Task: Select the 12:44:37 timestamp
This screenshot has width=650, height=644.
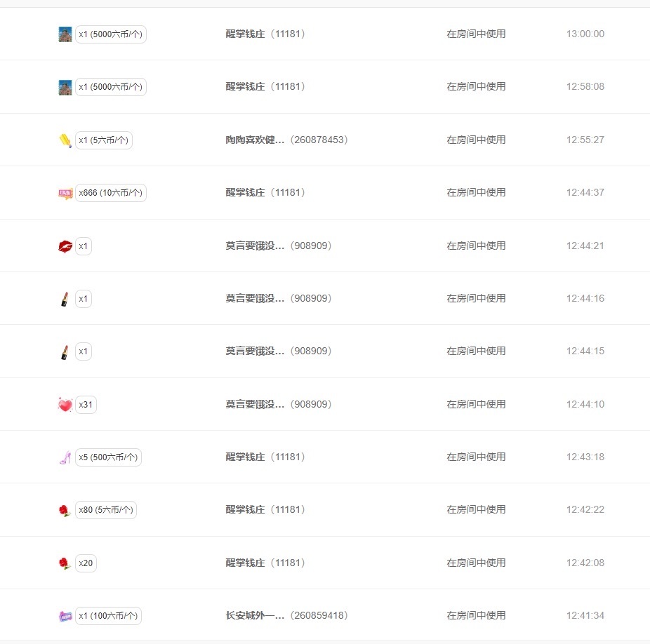Action: pos(585,192)
